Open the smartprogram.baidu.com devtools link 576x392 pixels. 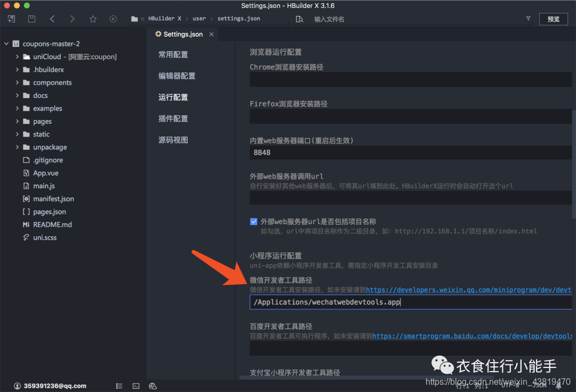472,336
